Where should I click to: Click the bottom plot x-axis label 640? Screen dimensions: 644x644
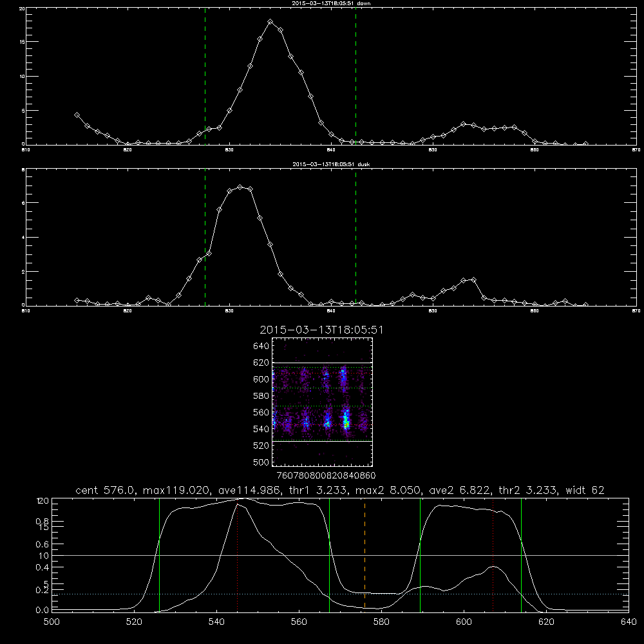pyautogui.click(x=629, y=621)
